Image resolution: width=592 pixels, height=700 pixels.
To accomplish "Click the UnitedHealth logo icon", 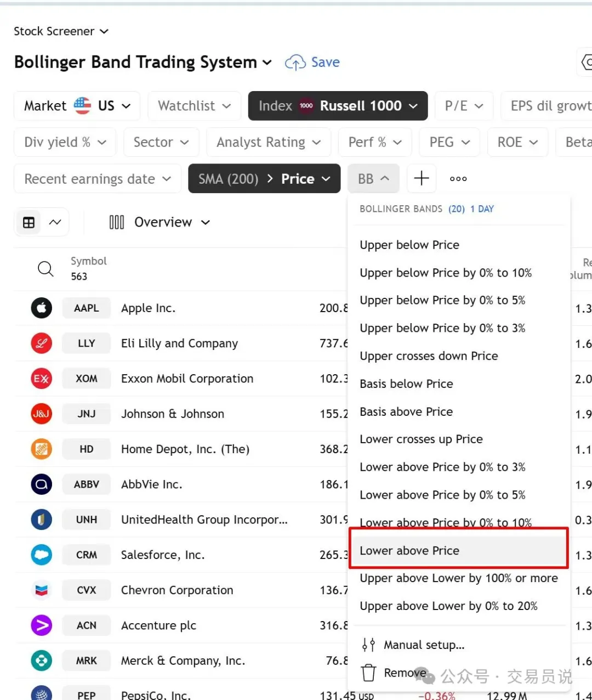I will [x=42, y=520].
